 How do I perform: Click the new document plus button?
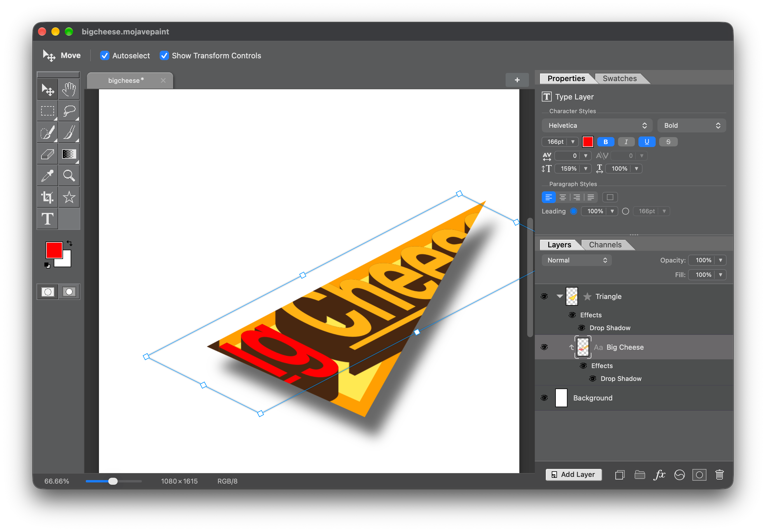tap(517, 80)
